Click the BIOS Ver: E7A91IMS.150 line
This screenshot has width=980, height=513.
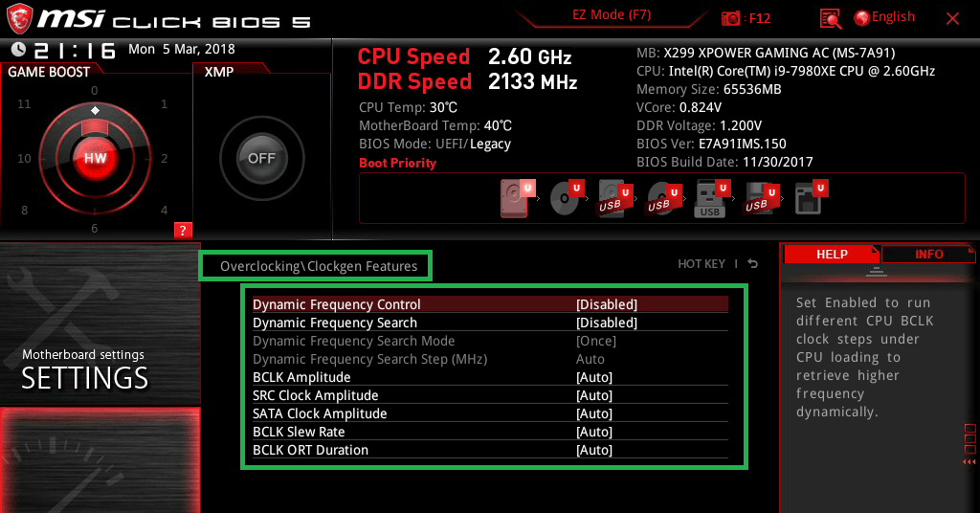(x=711, y=144)
